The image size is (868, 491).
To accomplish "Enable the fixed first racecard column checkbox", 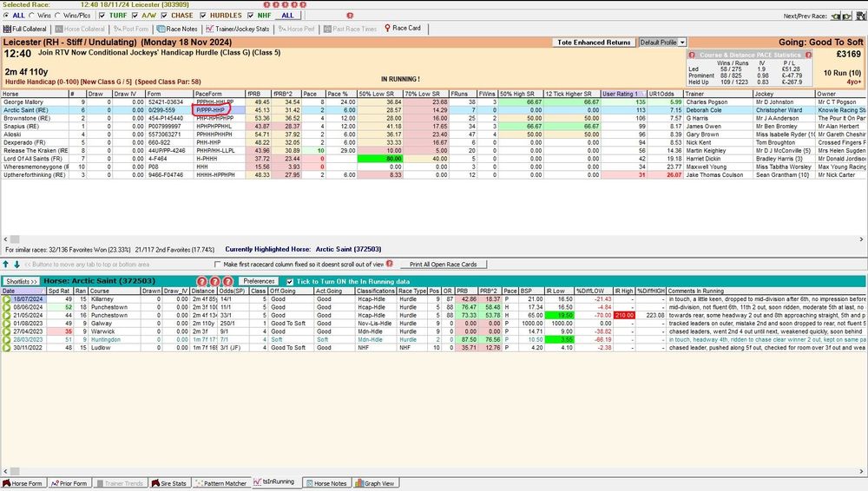I will (218, 265).
